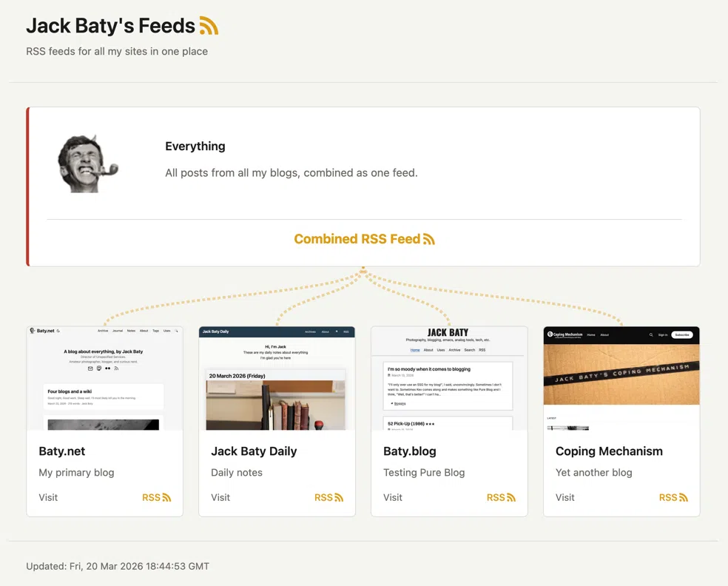The height and width of the screenshot is (586, 728).
Task: Toggle the theme switch in Jack Baty Daily's navbar
Action: click(x=337, y=331)
